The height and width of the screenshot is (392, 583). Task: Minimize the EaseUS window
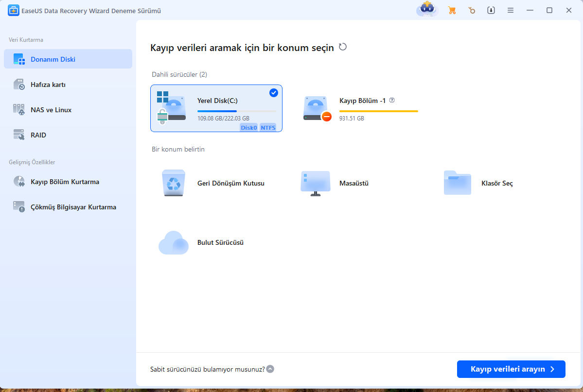tap(530, 10)
